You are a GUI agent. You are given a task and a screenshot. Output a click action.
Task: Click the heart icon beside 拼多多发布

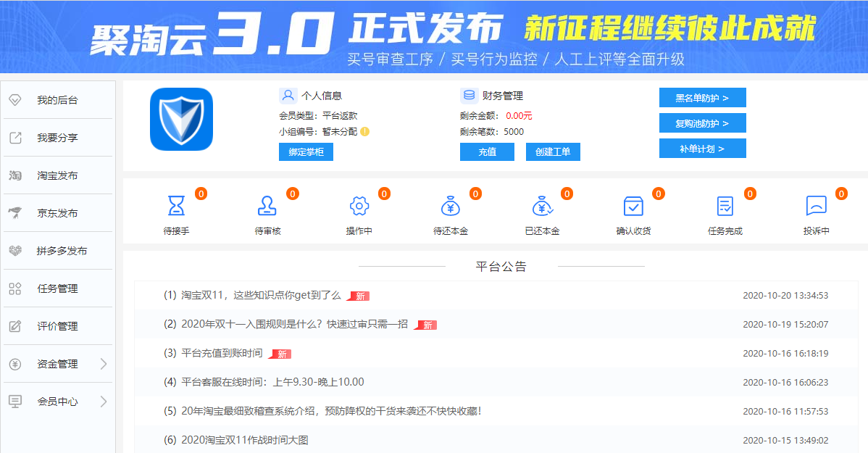pyautogui.click(x=15, y=250)
